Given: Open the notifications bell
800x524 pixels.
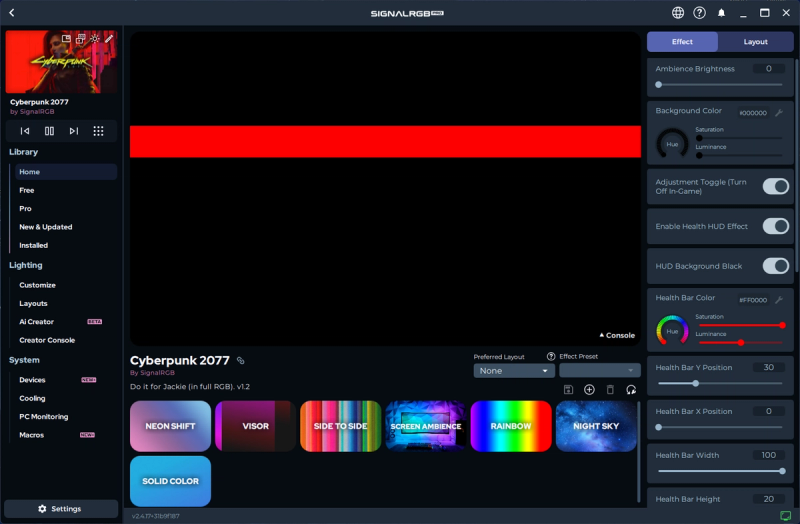Looking at the screenshot, I should tap(721, 13).
